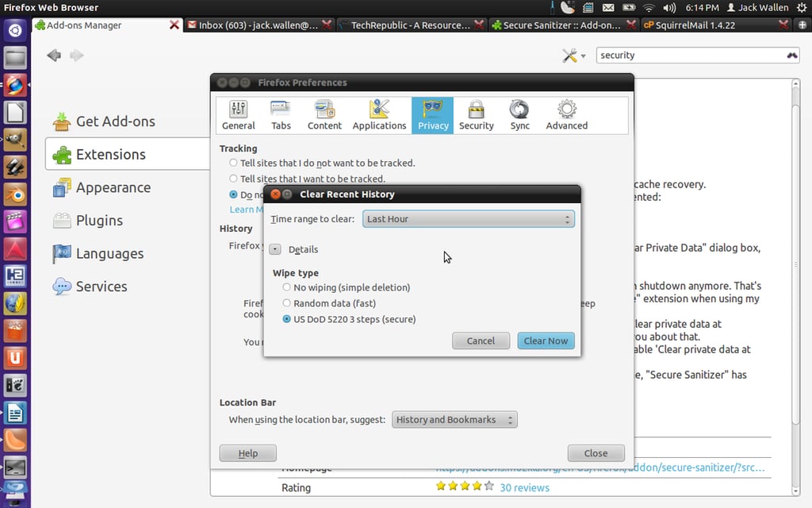This screenshot has width=812, height=508.
Task: Select 'Tell sites that I do not want to be tracked'
Action: coord(233,163)
